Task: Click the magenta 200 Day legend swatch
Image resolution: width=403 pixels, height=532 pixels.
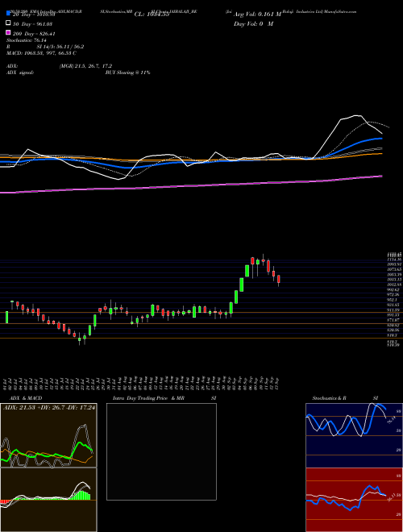Action: (9, 32)
